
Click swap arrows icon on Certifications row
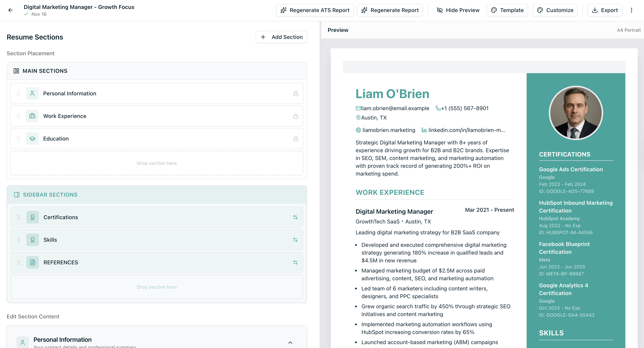click(x=295, y=217)
